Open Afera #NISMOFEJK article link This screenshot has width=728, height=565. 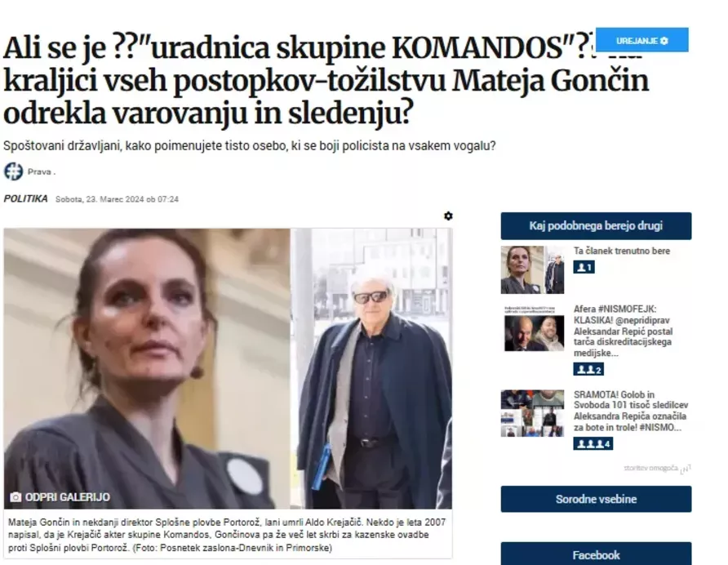[623, 331]
